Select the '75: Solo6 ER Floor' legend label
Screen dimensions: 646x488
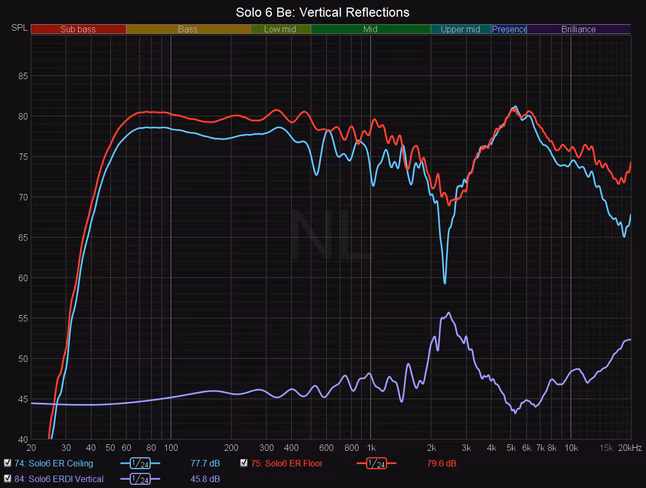click(x=287, y=464)
